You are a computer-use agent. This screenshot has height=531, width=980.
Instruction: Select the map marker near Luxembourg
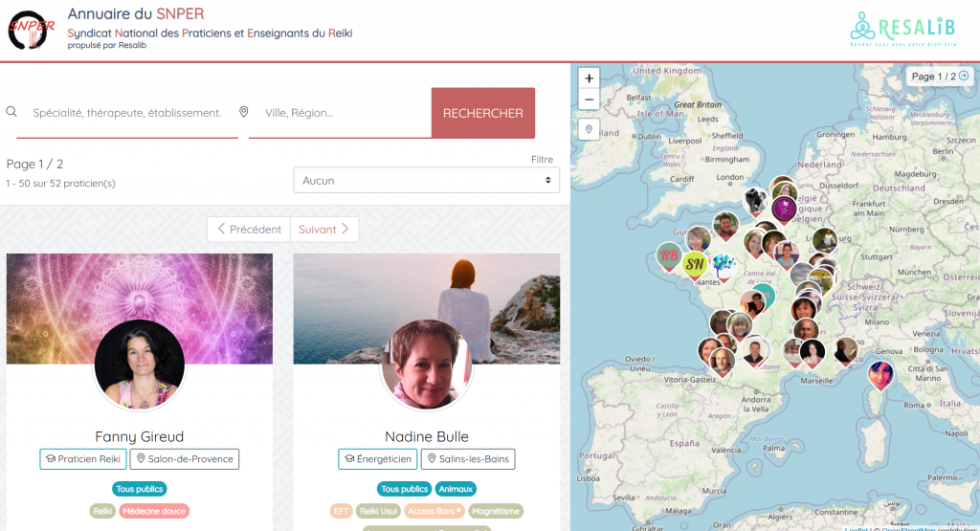coord(825,240)
